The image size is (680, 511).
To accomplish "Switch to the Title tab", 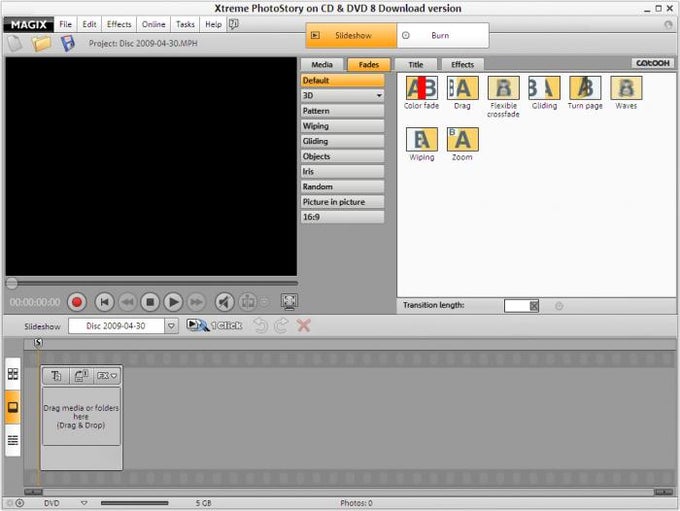I will 415,65.
